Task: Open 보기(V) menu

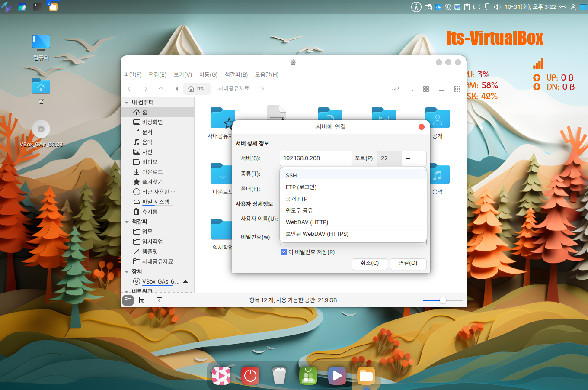Action: [182, 74]
